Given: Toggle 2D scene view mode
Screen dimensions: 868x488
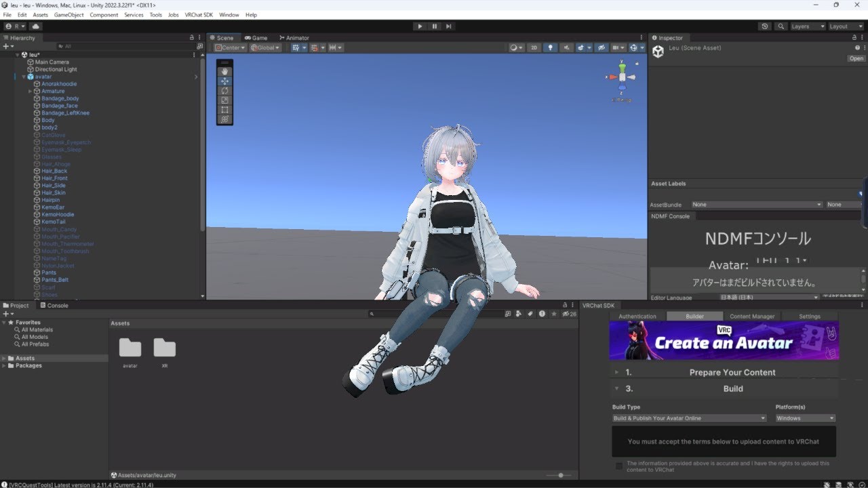Looking at the screenshot, I should pyautogui.click(x=534, y=47).
